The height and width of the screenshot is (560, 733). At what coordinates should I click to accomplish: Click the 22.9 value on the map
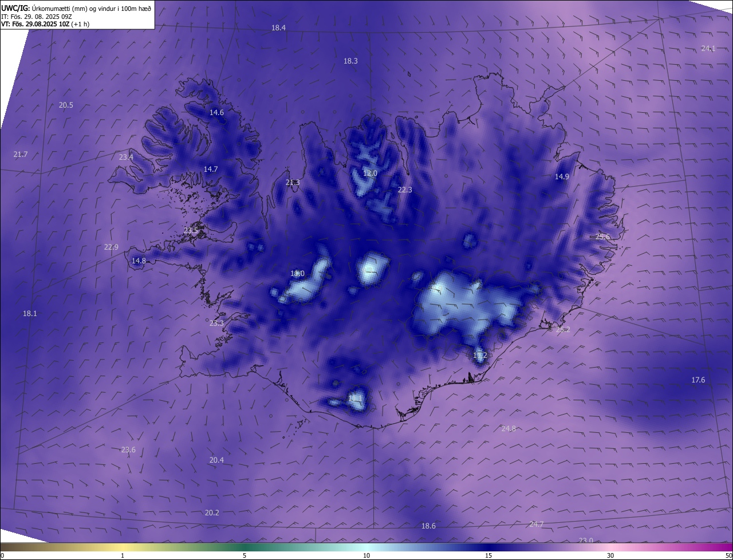point(111,247)
